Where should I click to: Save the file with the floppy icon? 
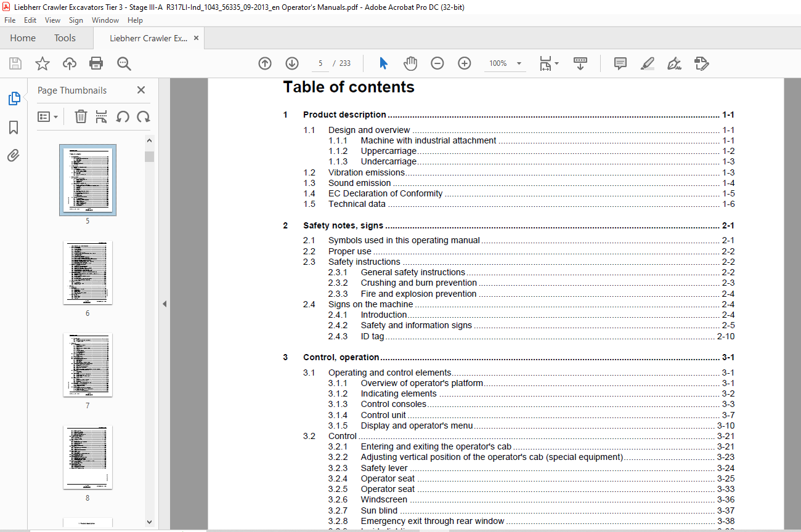coord(15,63)
